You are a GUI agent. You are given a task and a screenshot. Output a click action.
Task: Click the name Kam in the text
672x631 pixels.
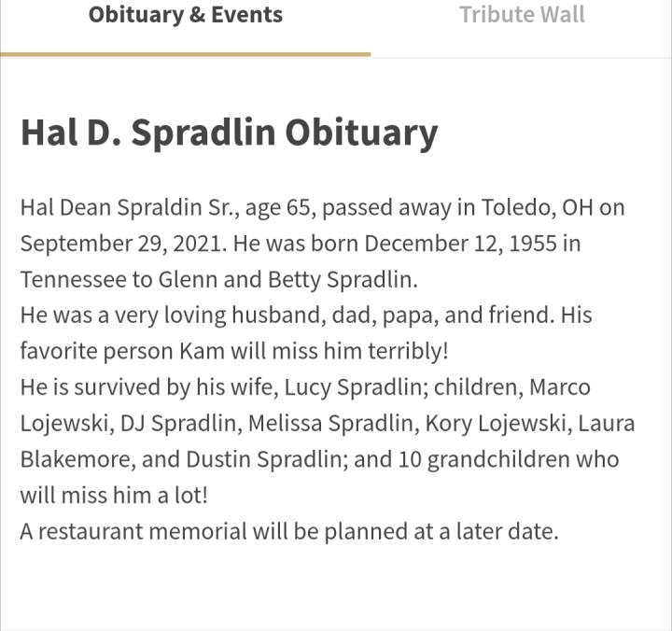click(202, 351)
